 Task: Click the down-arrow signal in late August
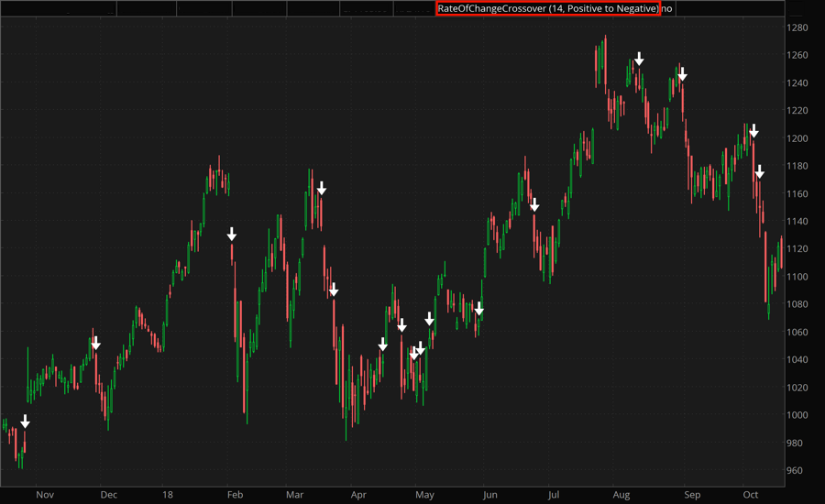click(x=682, y=74)
